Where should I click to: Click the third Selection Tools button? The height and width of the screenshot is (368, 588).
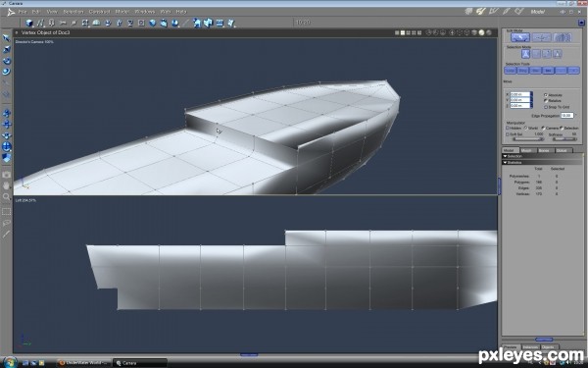[535, 71]
